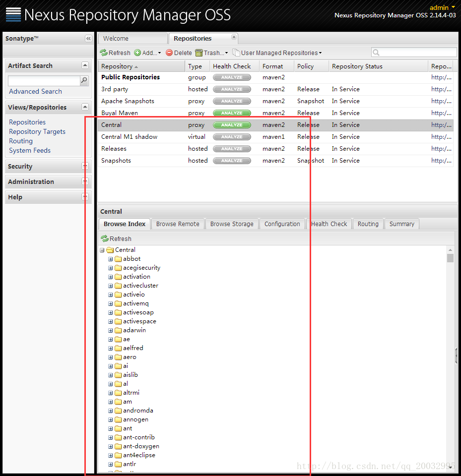Select the adarwin folder icon

pos(118,330)
